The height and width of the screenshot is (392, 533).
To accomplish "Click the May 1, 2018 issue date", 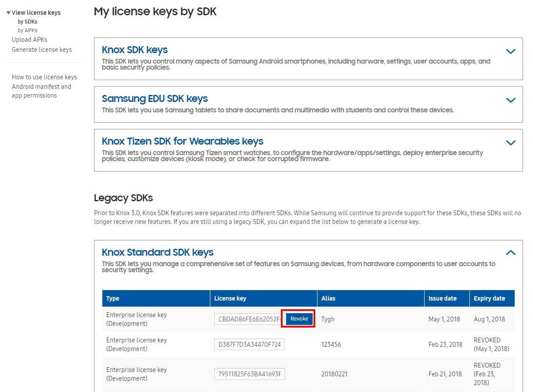I will click(x=444, y=319).
